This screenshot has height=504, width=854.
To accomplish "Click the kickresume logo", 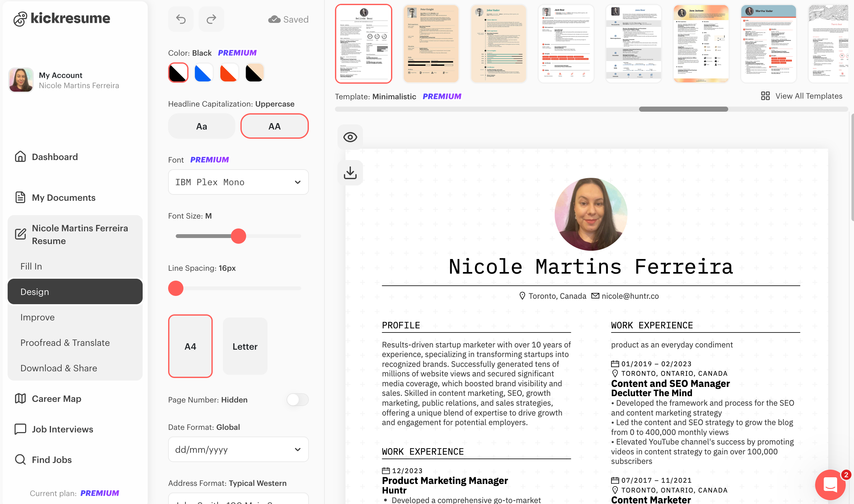I will (x=62, y=18).
